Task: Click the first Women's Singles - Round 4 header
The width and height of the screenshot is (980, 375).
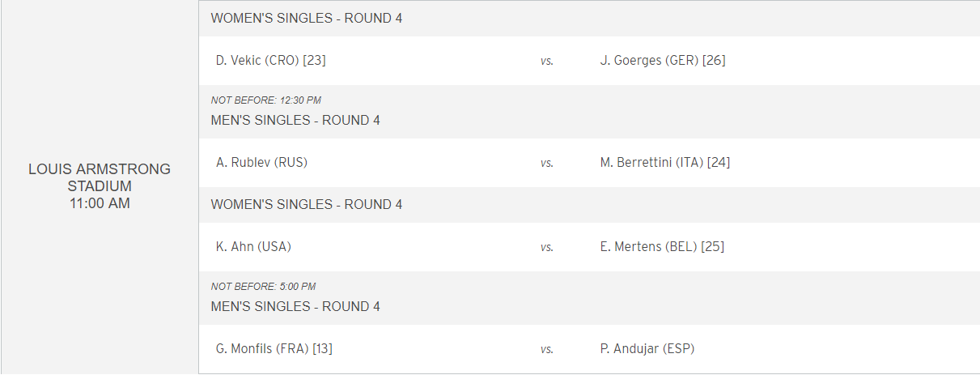Action: tap(307, 18)
